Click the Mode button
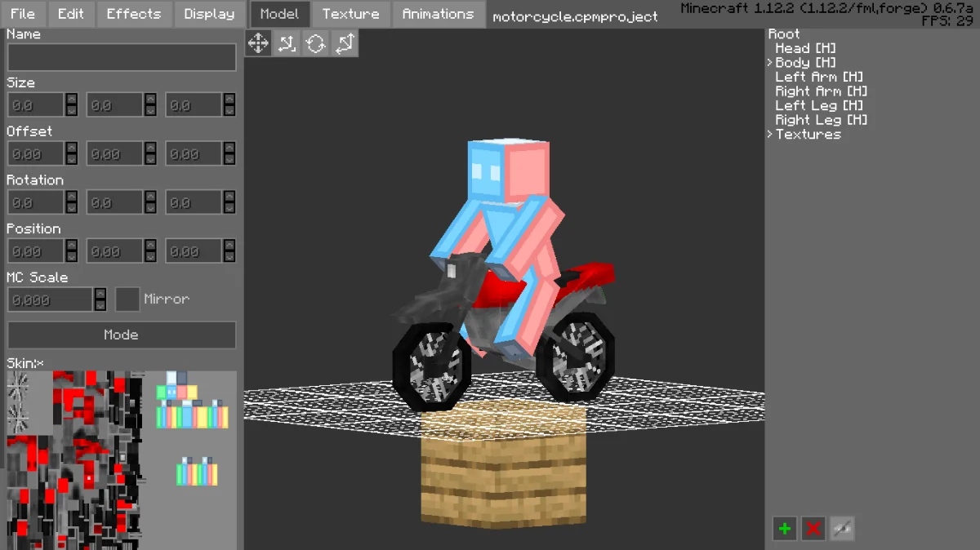The height and width of the screenshot is (550, 980). pyautogui.click(x=122, y=335)
